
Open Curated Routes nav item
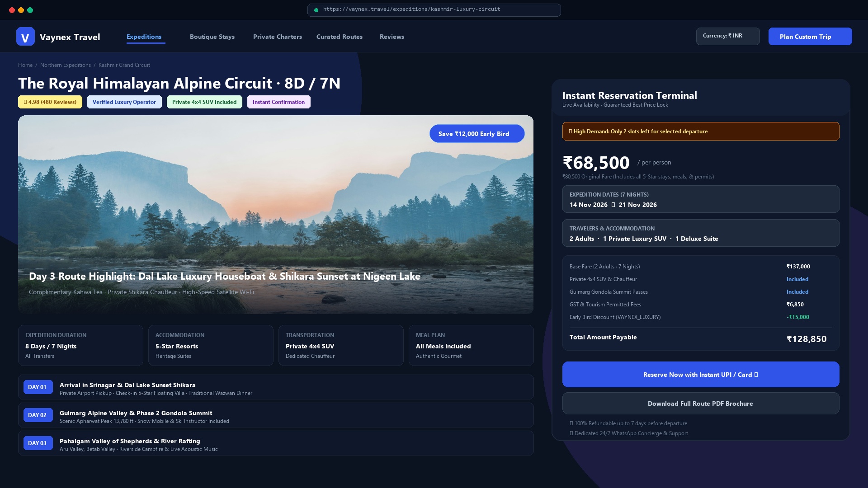(x=340, y=37)
